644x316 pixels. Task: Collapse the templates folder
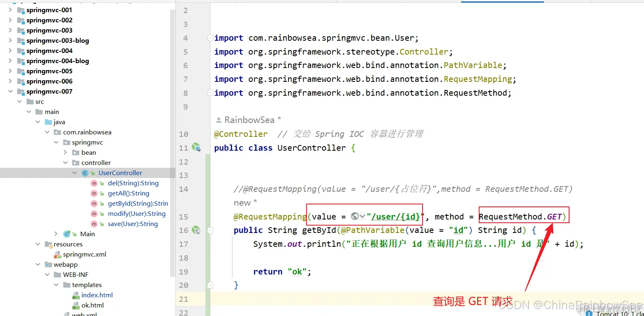point(56,285)
